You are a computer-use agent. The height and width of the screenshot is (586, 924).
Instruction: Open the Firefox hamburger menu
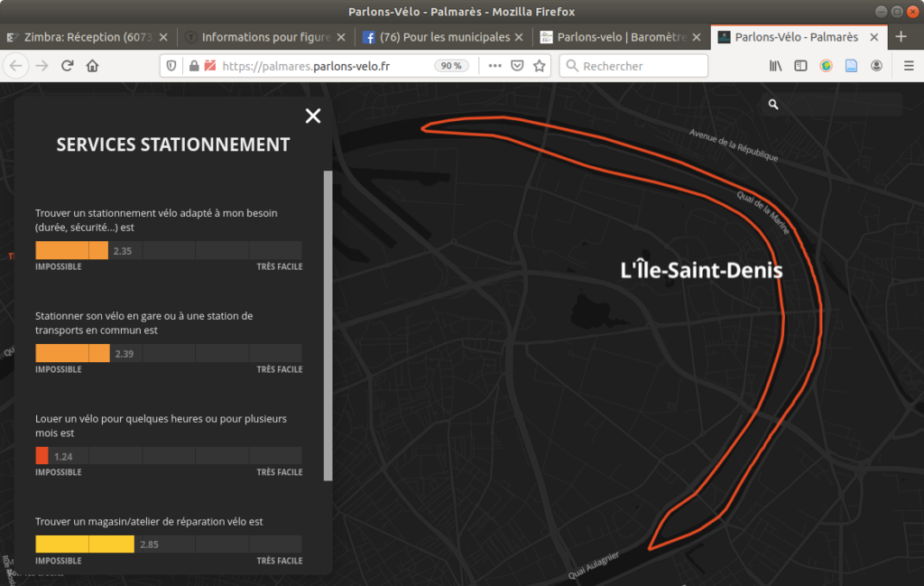[909, 65]
